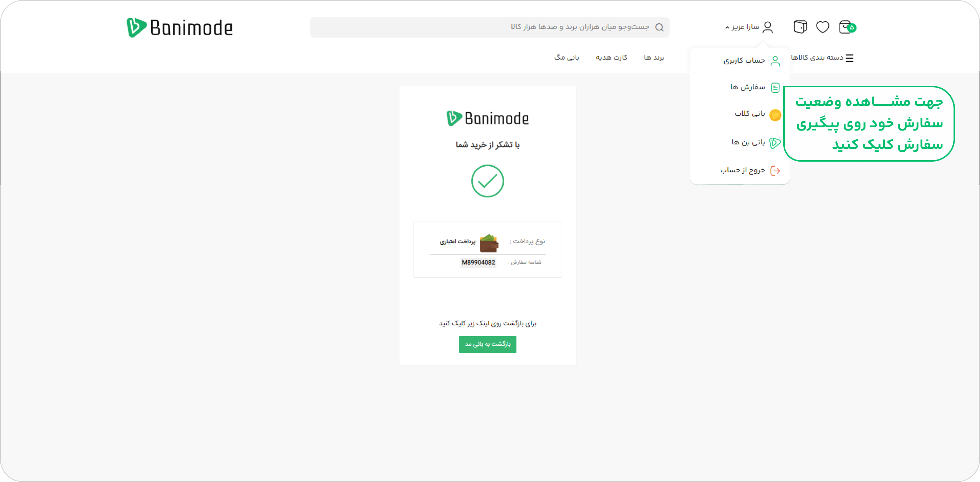Expand دسته بندی کالاها categories menu
Viewport: 980px width, 482px height.
(x=822, y=58)
